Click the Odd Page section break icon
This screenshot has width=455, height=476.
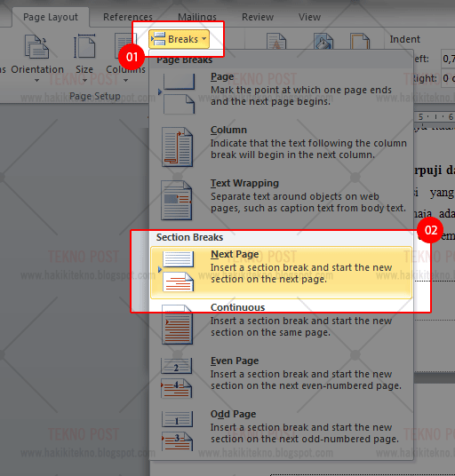coord(177,431)
